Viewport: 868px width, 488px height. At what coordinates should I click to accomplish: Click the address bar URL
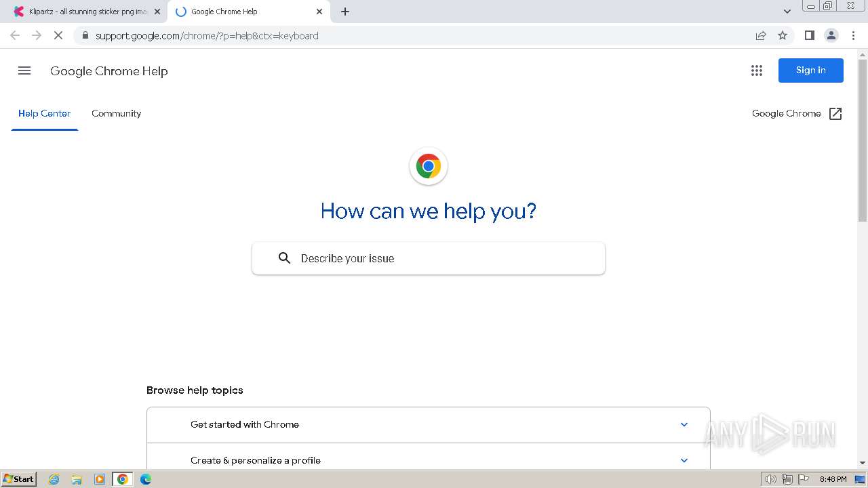(x=207, y=36)
